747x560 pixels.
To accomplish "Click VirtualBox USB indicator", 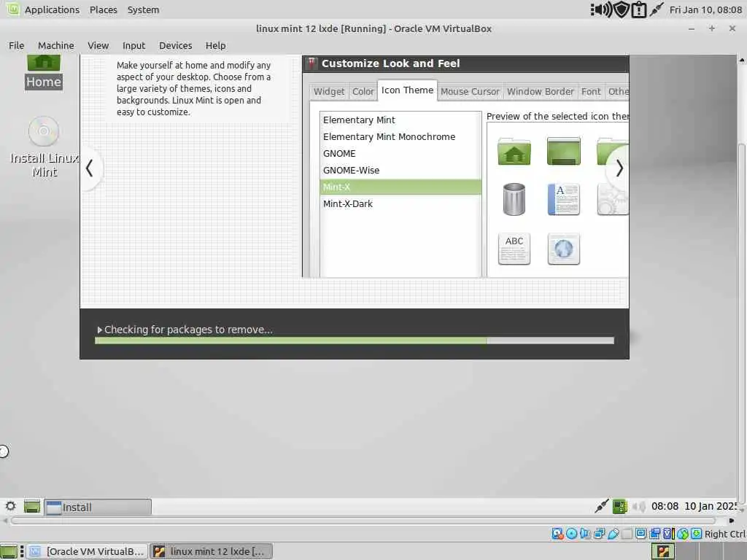I will (613, 533).
